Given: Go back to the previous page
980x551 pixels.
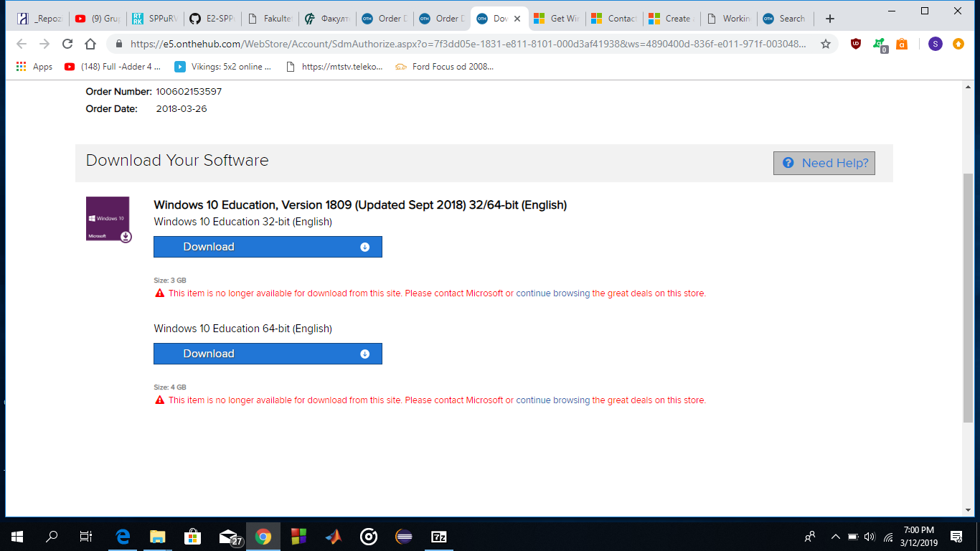Looking at the screenshot, I should tap(22, 44).
